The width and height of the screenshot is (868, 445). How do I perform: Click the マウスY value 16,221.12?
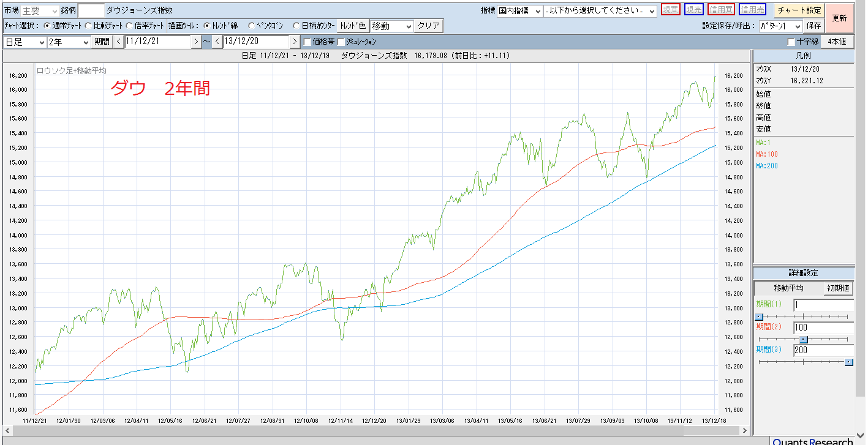pos(807,81)
